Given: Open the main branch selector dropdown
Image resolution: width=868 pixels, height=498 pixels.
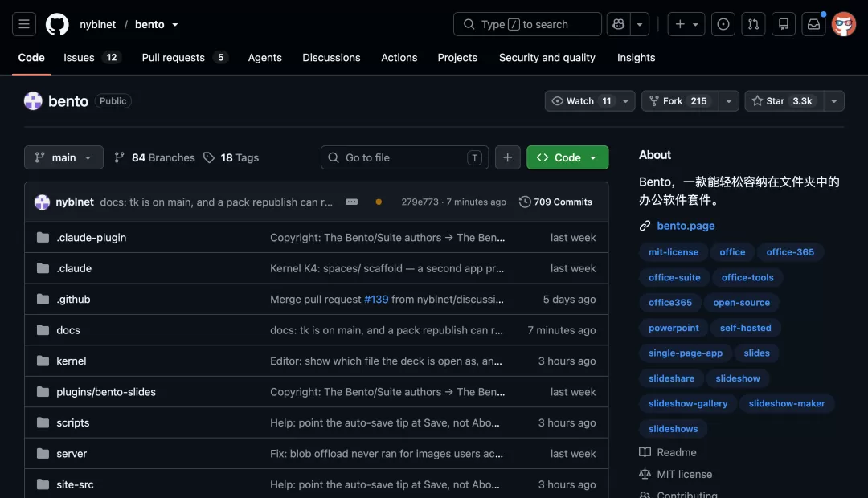Looking at the screenshot, I should coord(63,157).
